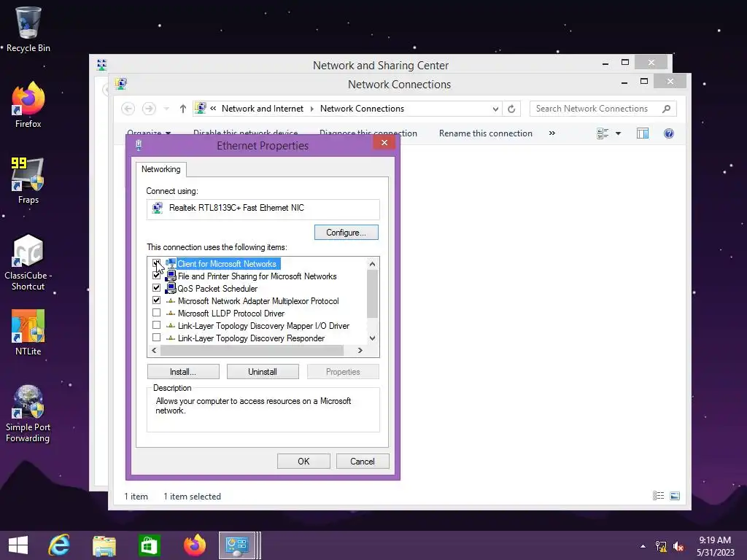Open the NTLite desktop shortcut
The image size is (747, 560).
click(x=28, y=332)
